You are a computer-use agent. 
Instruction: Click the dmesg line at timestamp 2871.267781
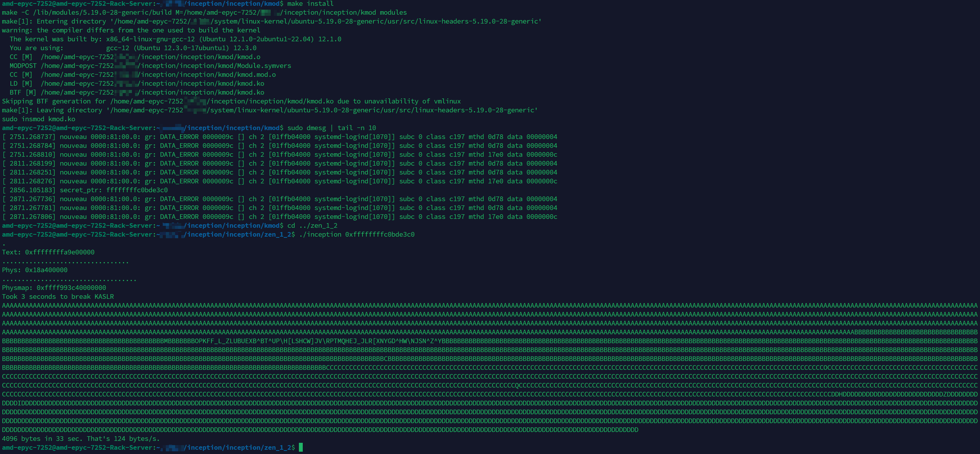(280, 208)
